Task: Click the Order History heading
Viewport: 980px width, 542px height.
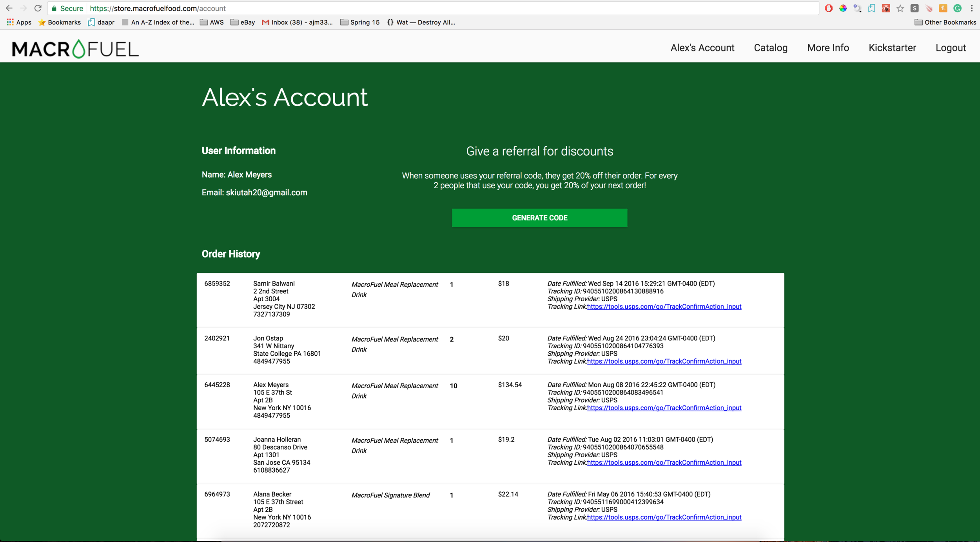Action: (x=231, y=254)
